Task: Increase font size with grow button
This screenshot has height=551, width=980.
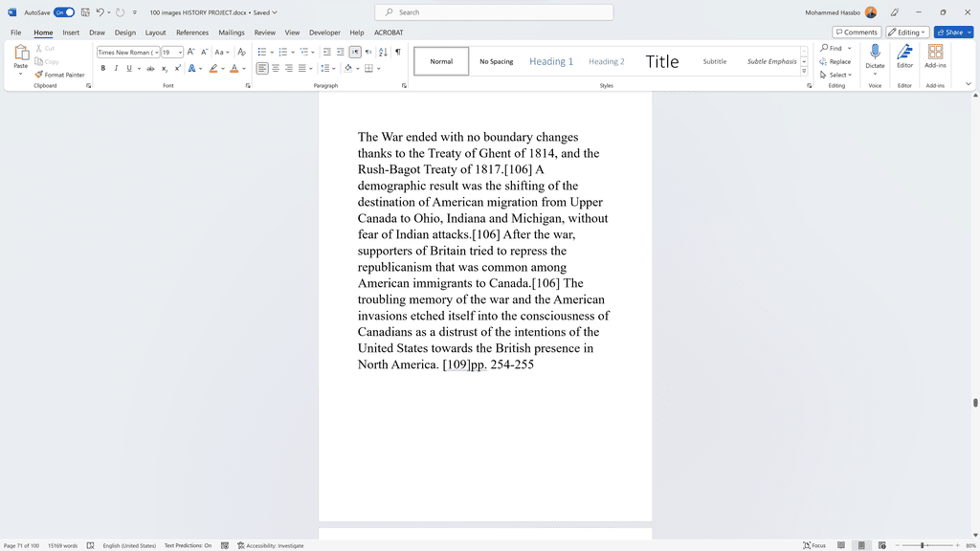Action: pos(191,53)
